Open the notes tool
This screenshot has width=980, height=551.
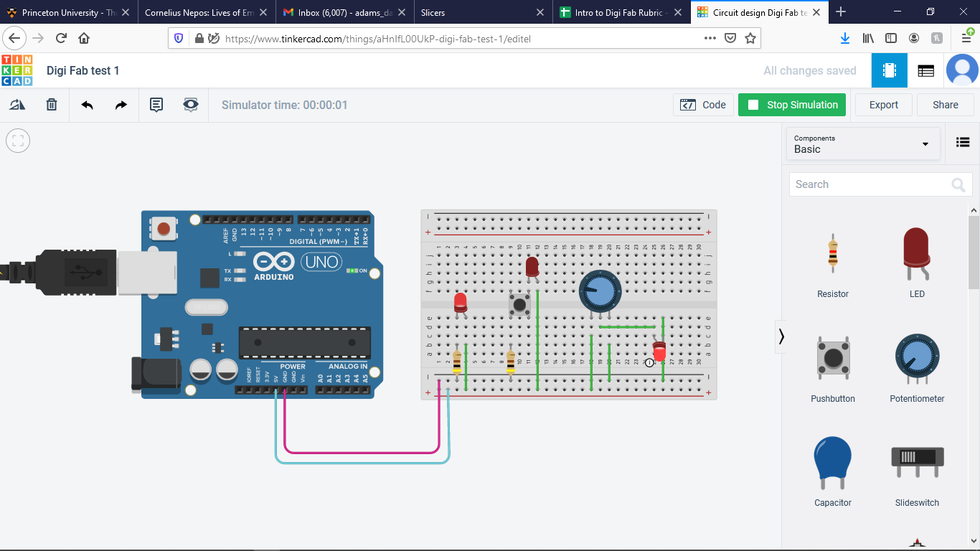156,105
